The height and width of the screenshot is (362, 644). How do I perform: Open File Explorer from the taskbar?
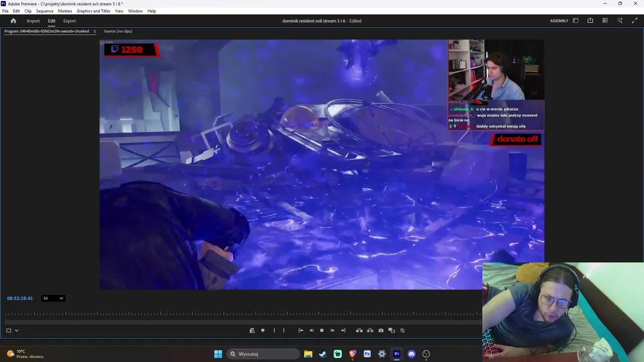tap(308, 354)
